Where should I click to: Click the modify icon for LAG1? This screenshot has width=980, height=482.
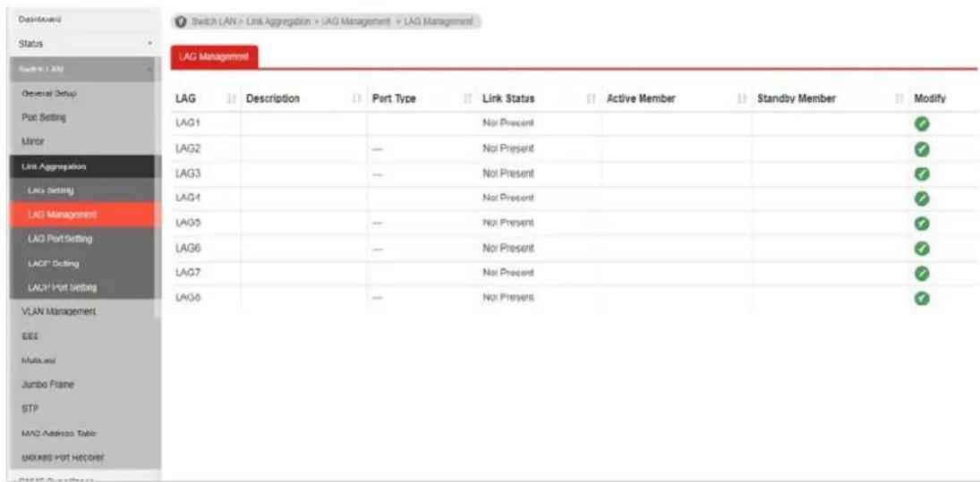(x=921, y=123)
